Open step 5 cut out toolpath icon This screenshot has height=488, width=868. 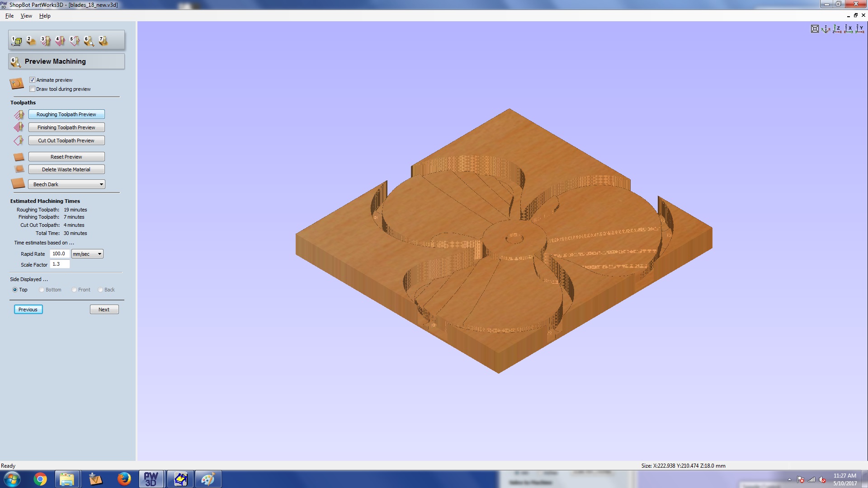tap(75, 41)
